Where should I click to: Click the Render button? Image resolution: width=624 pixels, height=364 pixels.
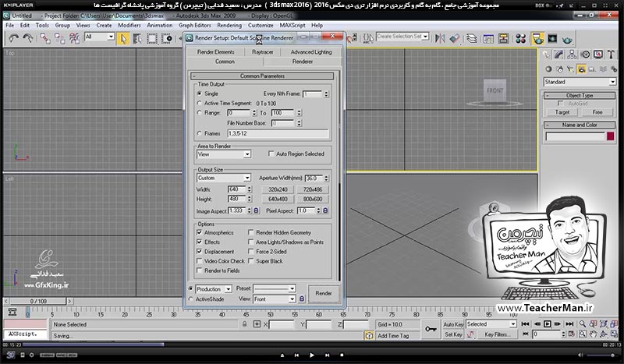(324, 293)
